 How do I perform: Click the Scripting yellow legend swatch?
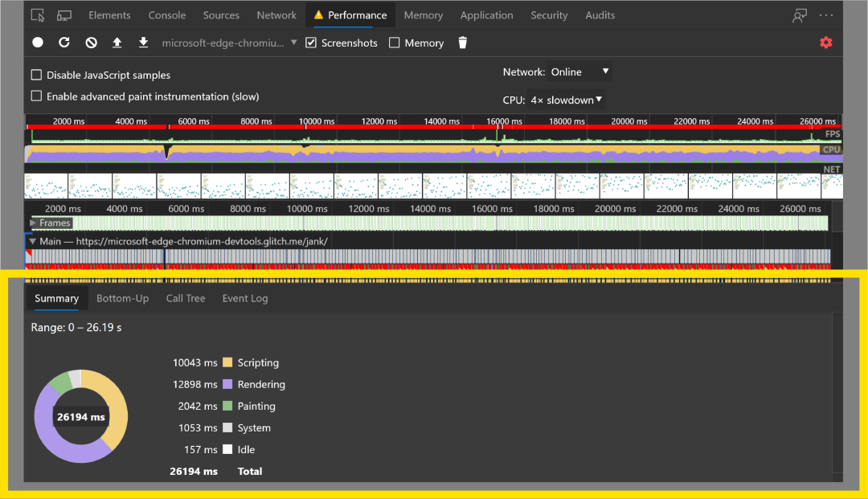click(x=227, y=362)
